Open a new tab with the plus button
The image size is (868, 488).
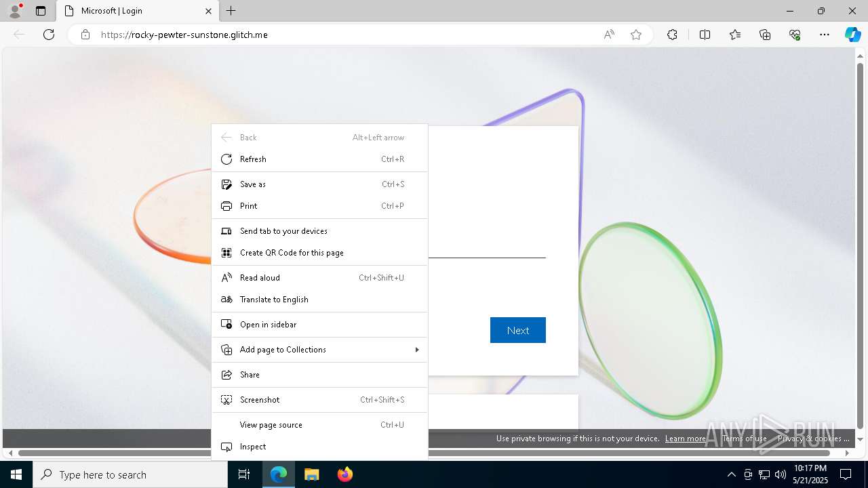pos(231,11)
